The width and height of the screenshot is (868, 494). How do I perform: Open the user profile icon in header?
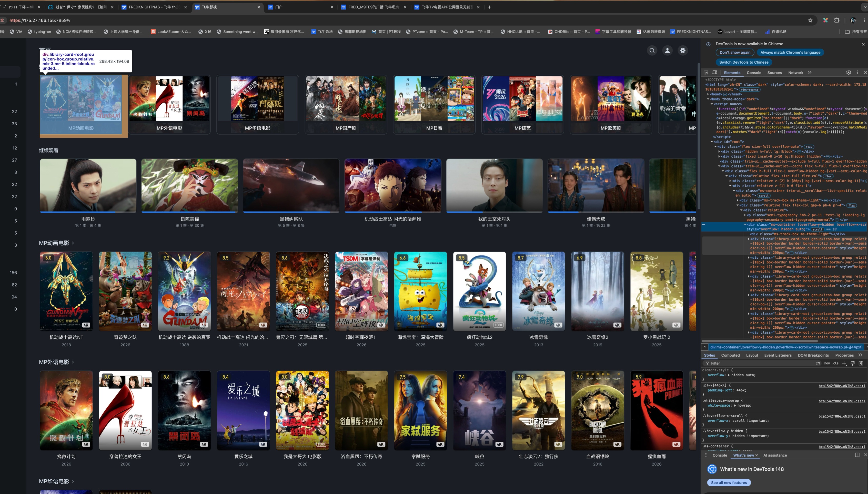[667, 51]
